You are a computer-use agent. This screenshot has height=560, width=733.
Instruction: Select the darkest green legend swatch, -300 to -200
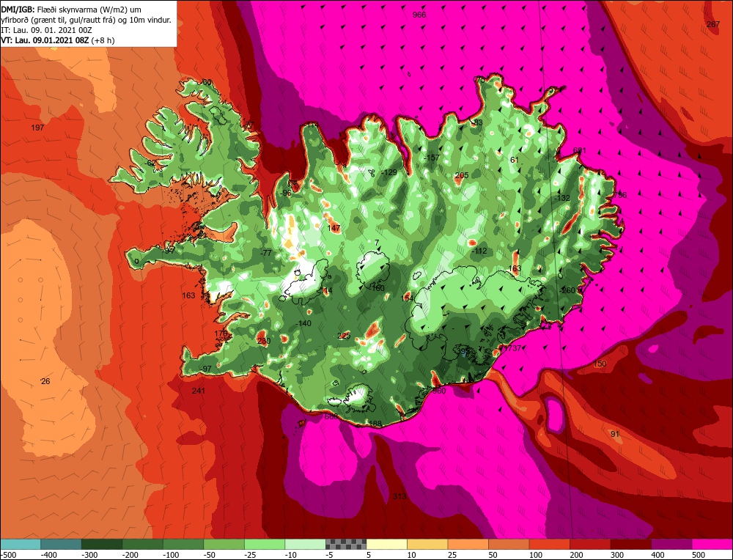[x=102, y=544]
